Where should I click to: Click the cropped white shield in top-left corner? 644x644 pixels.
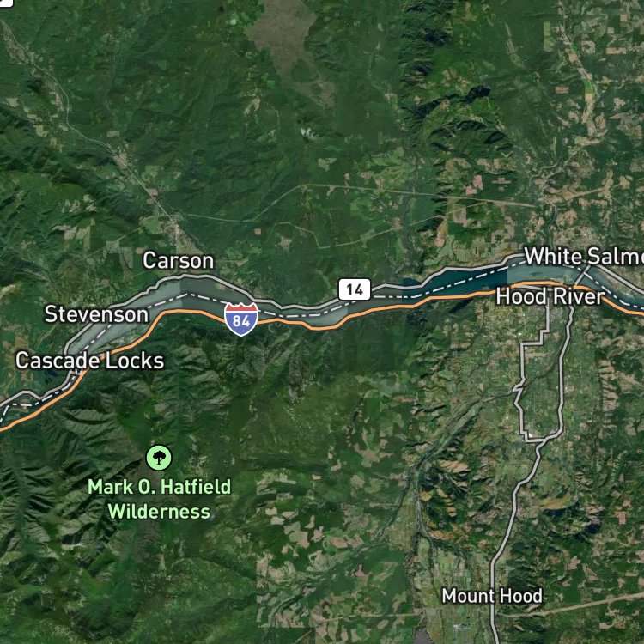click(x=6, y=3)
